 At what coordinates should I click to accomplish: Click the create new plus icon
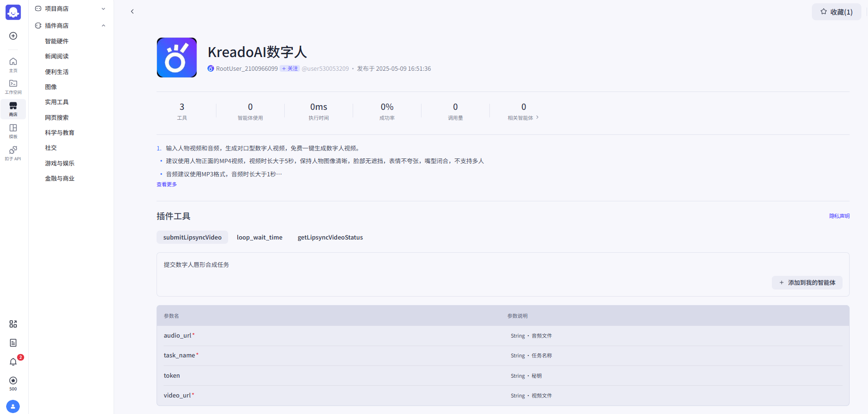(x=13, y=36)
